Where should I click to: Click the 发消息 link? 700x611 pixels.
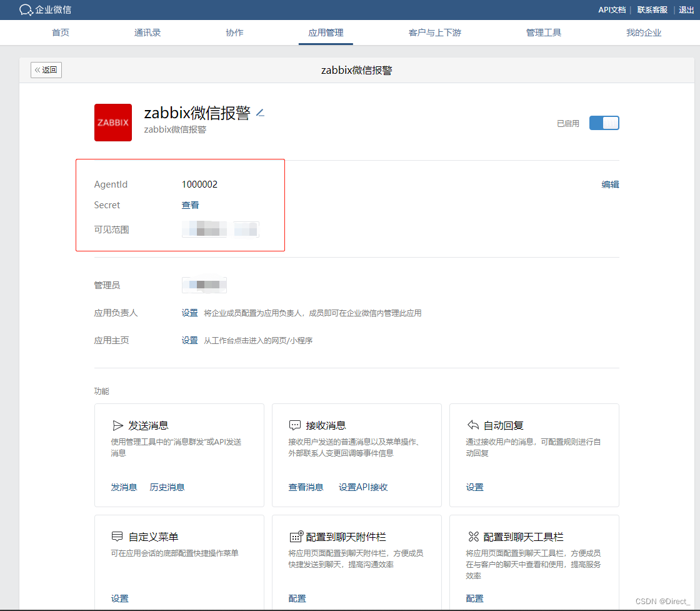coord(124,487)
